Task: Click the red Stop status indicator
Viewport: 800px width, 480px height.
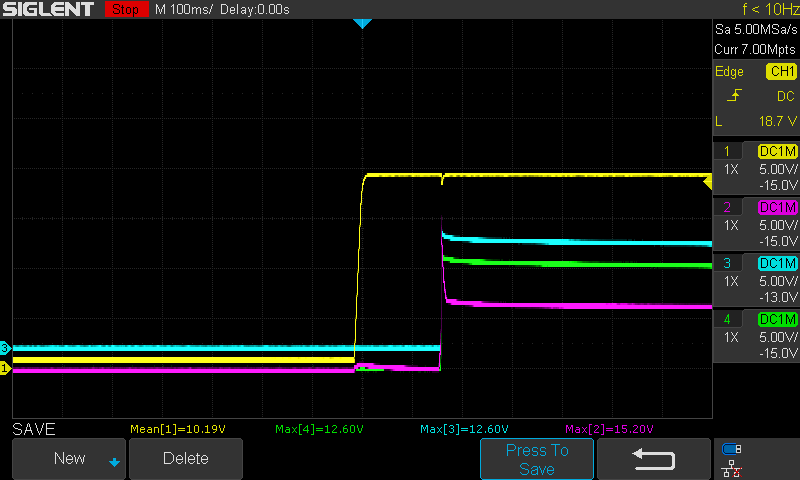Action: (x=126, y=9)
